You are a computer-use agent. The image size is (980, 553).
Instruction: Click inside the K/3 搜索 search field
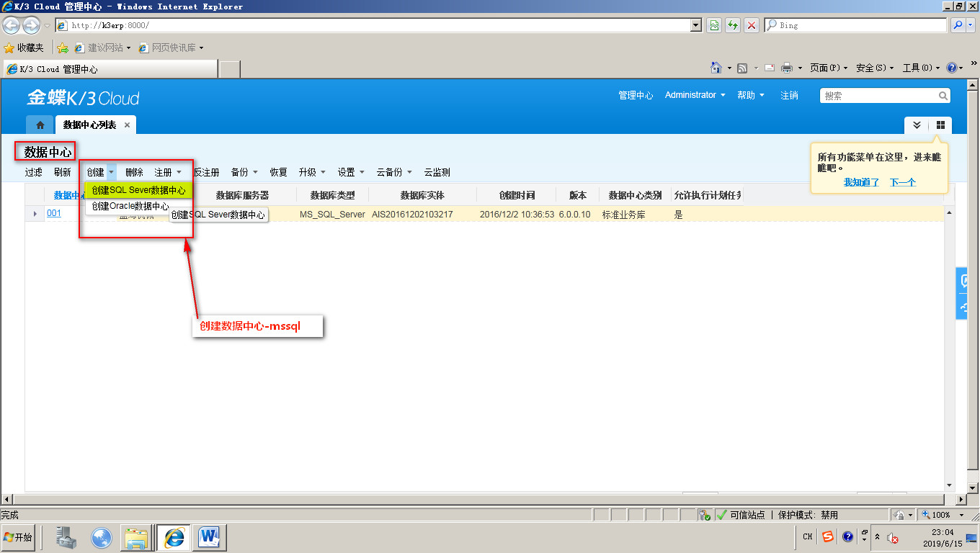[878, 96]
